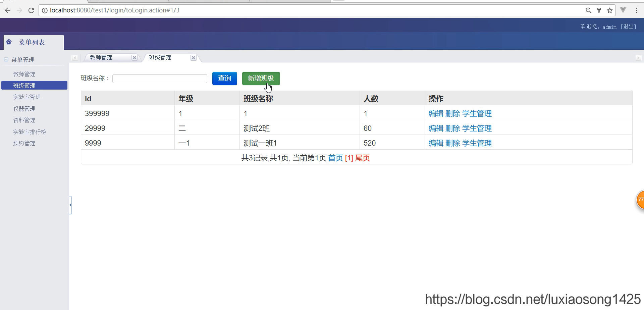Open 实验室排行榜 in the sidebar menu
Viewport: 644px width, 310px height.
tap(30, 132)
